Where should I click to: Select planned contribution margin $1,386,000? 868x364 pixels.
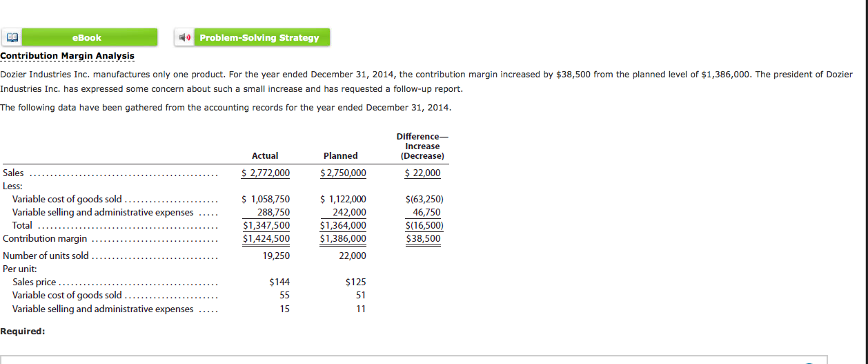[x=343, y=239]
